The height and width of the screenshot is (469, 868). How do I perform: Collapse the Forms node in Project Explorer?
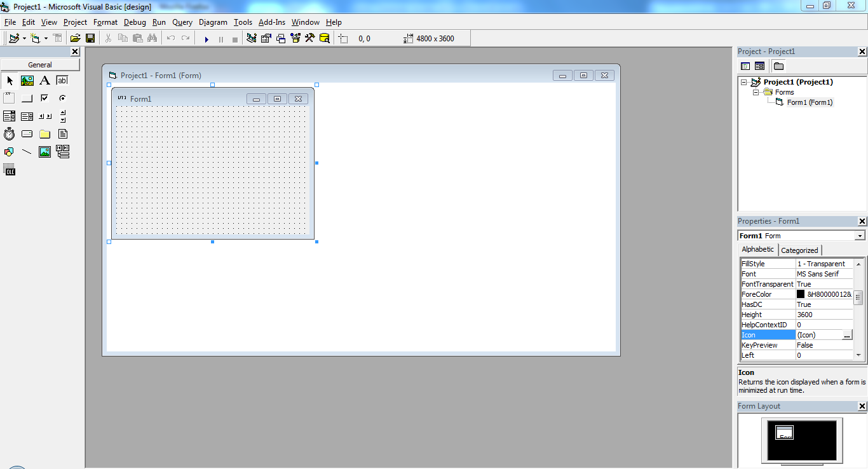756,92
